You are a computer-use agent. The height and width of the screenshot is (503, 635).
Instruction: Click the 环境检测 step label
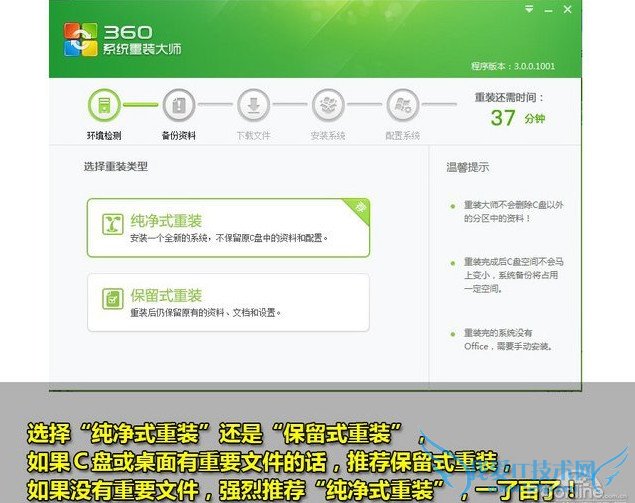pos(104,136)
